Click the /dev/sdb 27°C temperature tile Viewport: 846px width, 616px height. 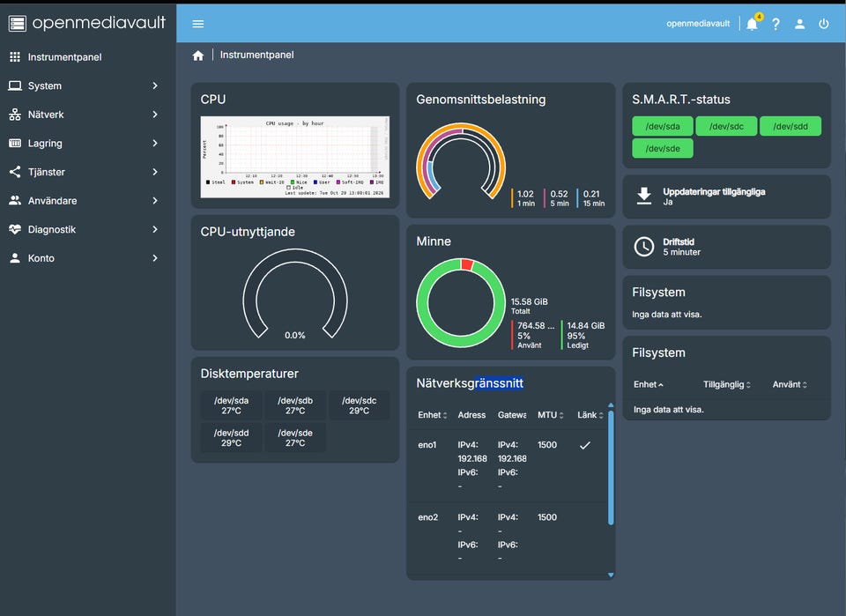295,405
